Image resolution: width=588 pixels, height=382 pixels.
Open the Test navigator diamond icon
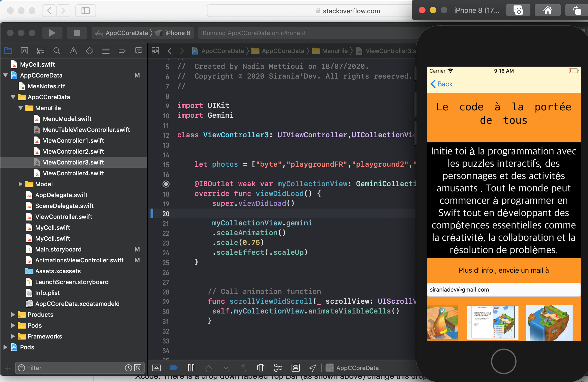[x=90, y=51]
